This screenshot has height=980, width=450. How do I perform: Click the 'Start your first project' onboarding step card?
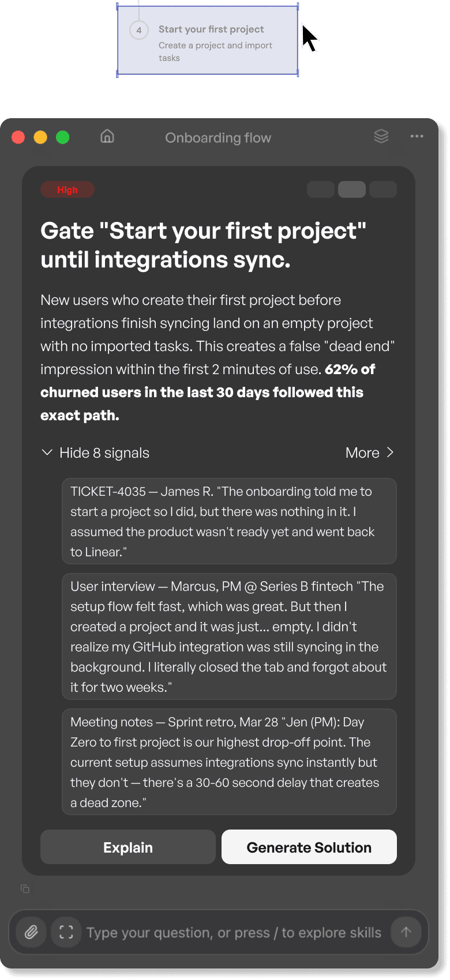tap(208, 40)
